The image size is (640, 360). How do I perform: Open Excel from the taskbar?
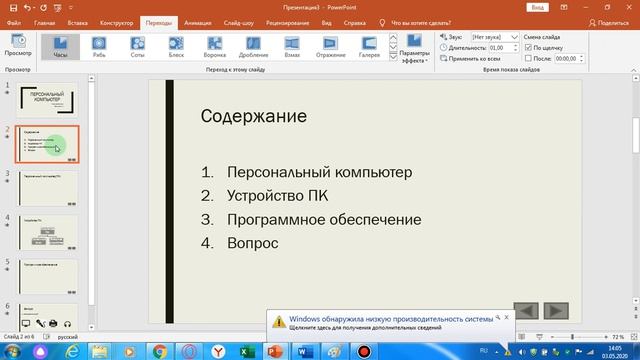click(247, 351)
